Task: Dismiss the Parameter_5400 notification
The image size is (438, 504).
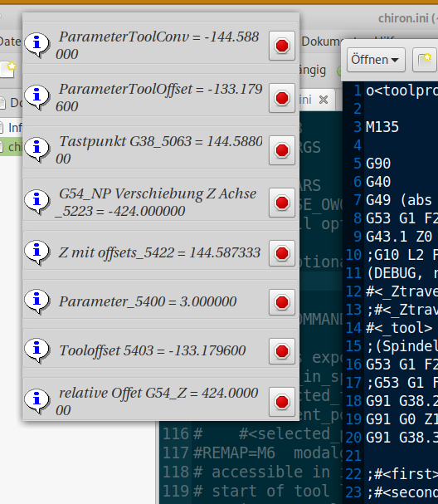Action: pyautogui.click(x=282, y=302)
